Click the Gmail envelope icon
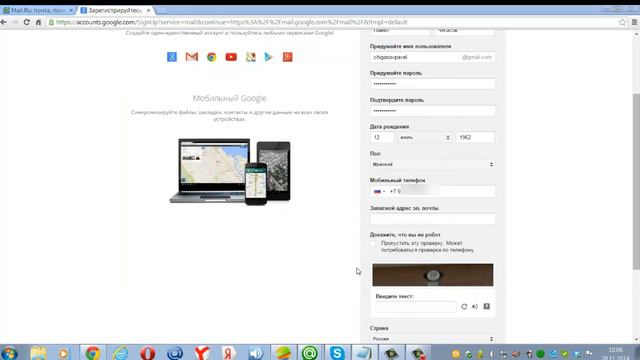Image resolution: width=640 pixels, height=360 pixels. 191,57
